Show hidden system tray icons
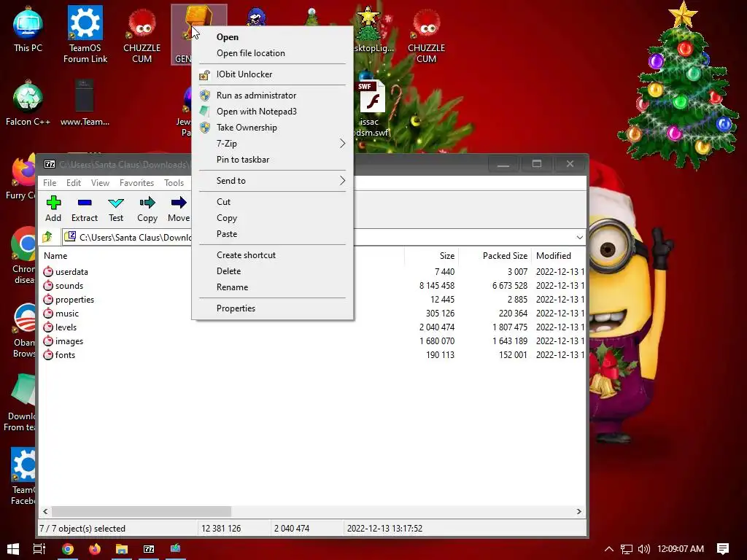 click(609, 549)
